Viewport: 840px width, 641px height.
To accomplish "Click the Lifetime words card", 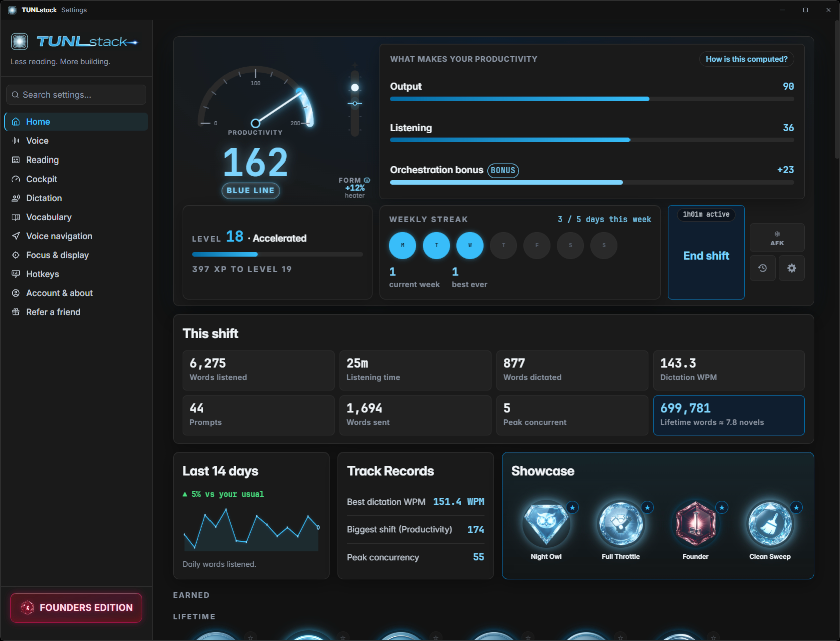I will tap(729, 415).
